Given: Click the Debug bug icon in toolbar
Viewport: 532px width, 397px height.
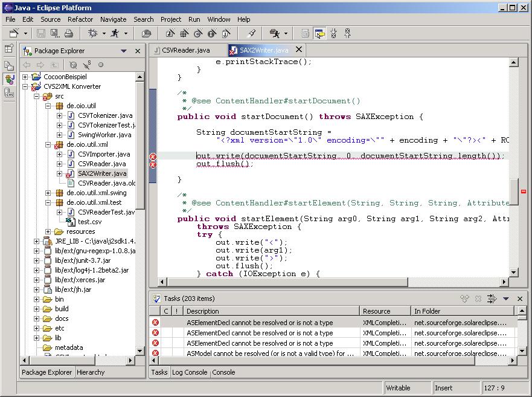Looking at the screenshot, I should pos(93,34).
